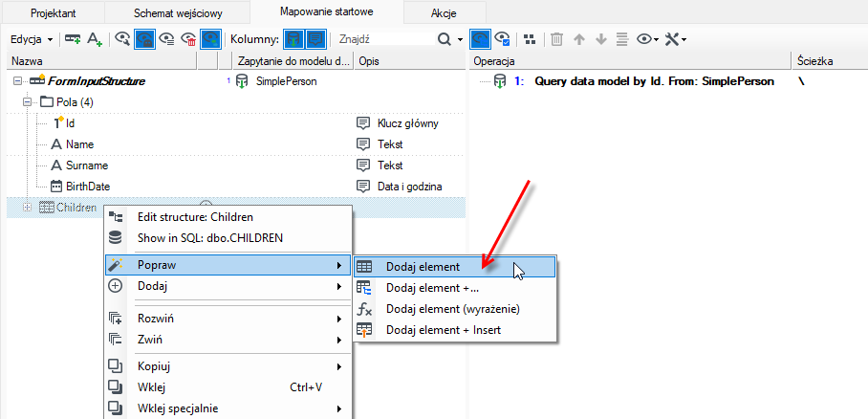Expand the Children tree node
The height and width of the screenshot is (419, 868).
pyautogui.click(x=26, y=208)
